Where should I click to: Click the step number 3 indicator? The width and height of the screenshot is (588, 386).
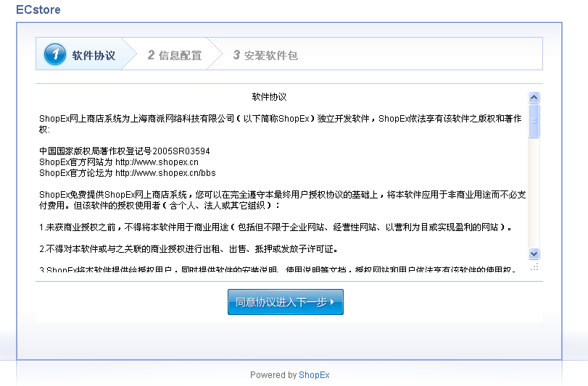[x=236, y=55]
